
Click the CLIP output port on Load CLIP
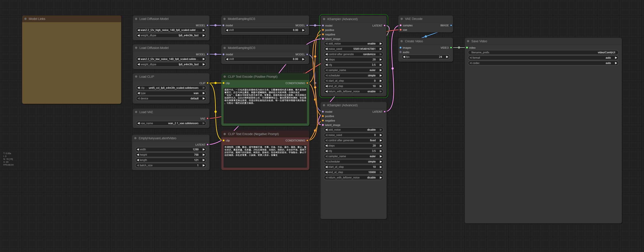pos(208,83)
